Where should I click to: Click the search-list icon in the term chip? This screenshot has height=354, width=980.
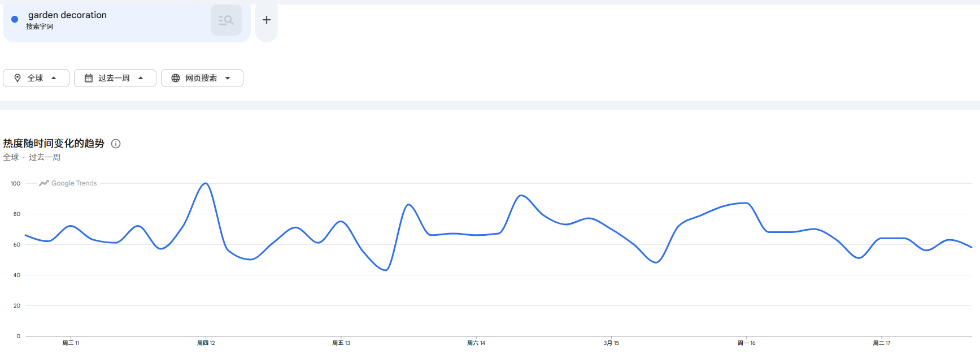click(x=226, y=20)
